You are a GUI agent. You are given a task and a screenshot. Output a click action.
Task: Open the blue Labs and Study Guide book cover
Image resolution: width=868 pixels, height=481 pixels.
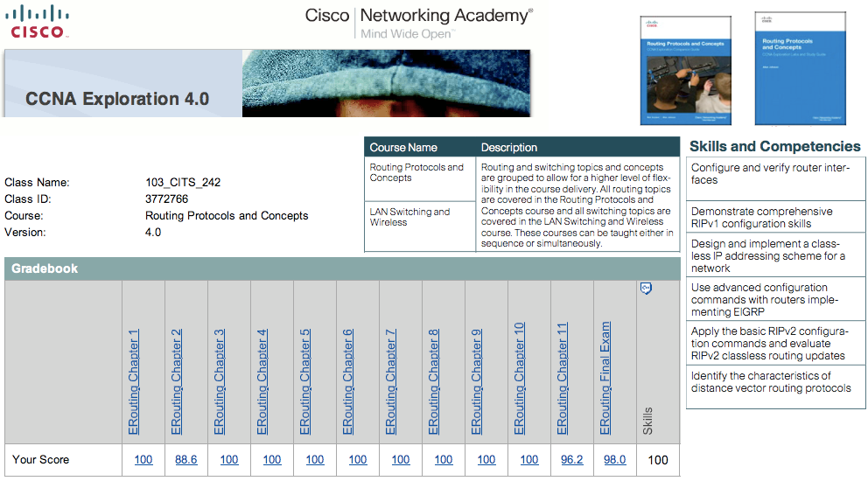801,68
